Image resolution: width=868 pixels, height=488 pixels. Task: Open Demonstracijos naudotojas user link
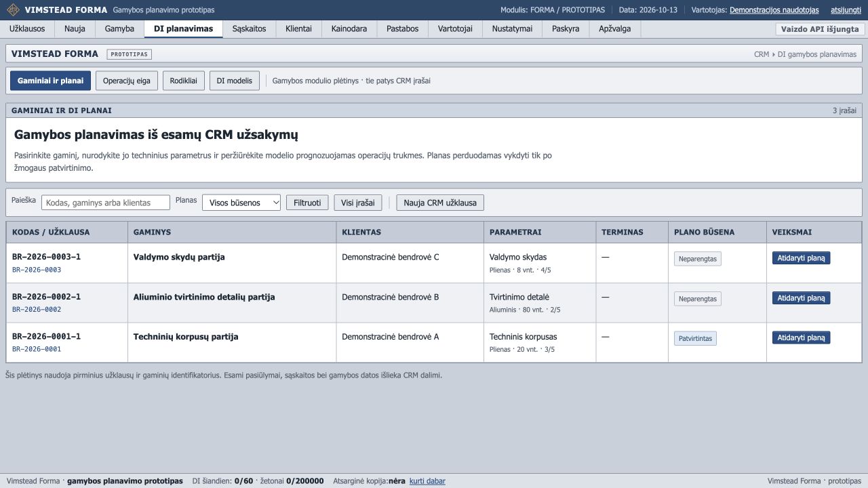(x=774, y=10)
